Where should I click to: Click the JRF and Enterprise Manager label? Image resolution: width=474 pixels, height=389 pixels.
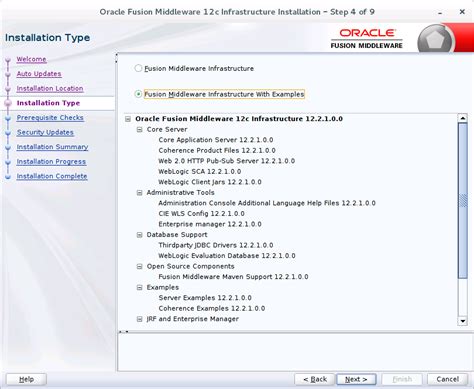tap(193, 319)
